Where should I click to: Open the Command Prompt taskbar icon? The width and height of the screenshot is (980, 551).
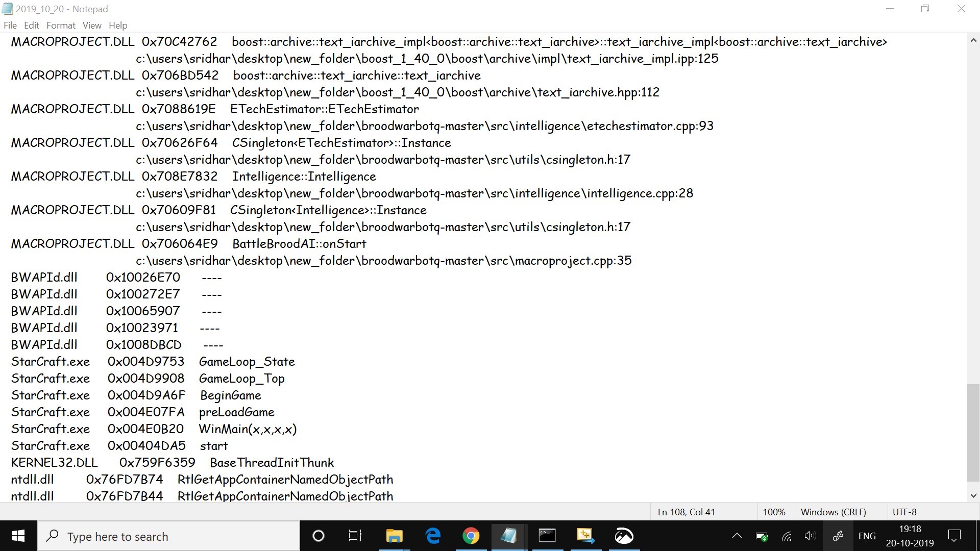tap(547, 536)
